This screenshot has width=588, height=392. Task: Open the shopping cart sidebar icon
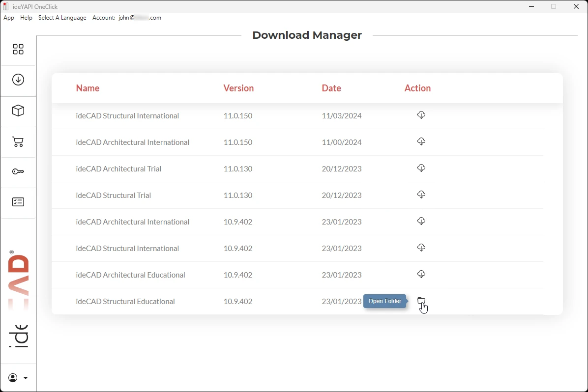click(18, 142)
